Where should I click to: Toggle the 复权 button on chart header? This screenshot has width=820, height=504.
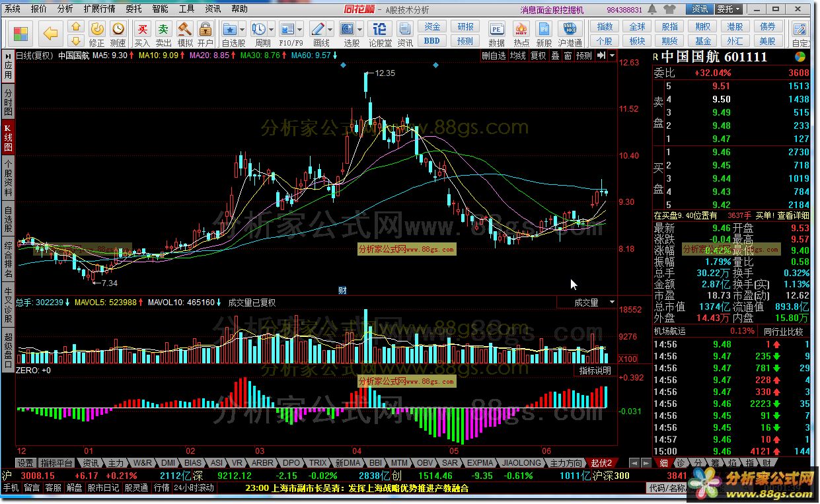pos(539,55)
